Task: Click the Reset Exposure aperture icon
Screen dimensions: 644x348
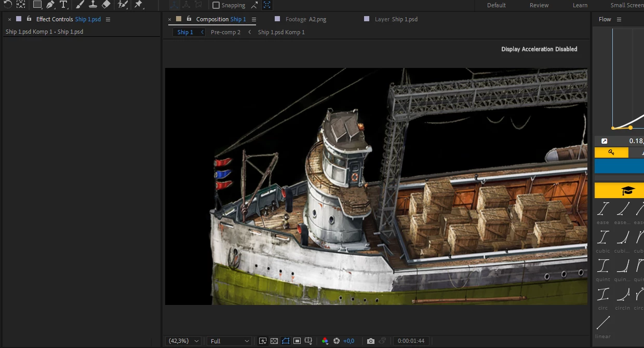Action: [x=337, y=341]
